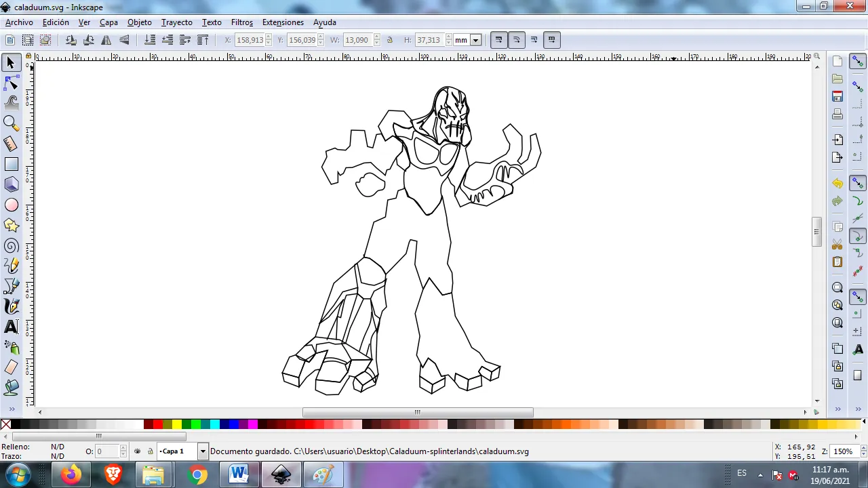Click the Save document icon
868x488 pixels.
coord(837,96)
